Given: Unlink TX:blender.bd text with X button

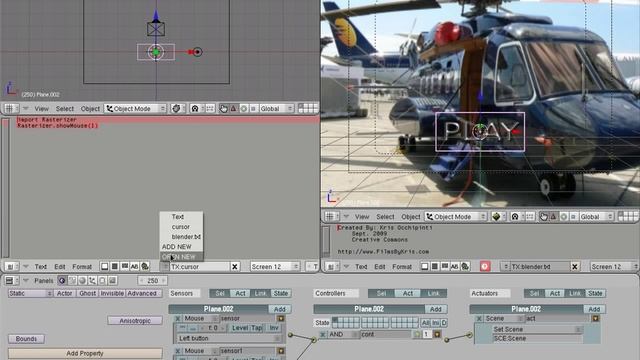Looking at the screenshot, I should click(x=574, y=267).
